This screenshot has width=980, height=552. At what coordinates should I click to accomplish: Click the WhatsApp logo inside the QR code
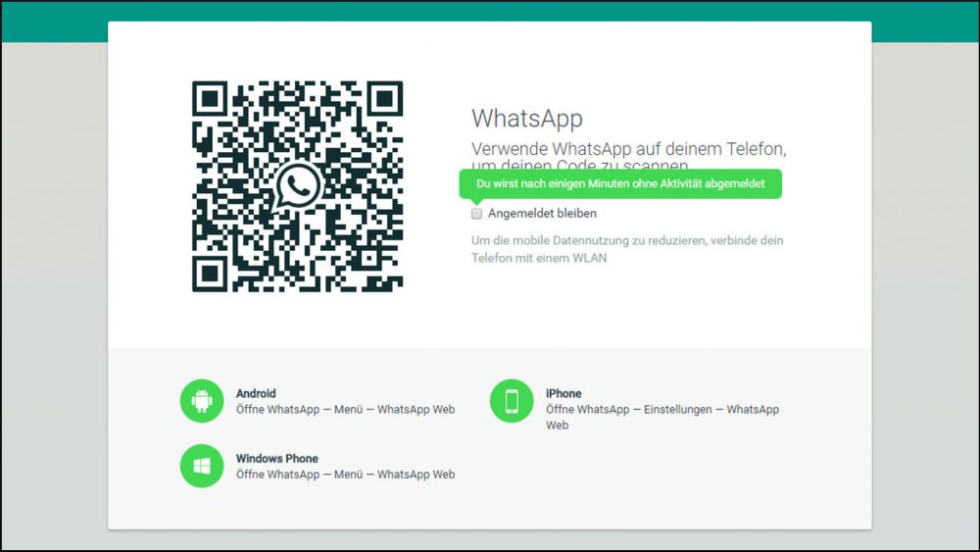(x=298, y=185)
